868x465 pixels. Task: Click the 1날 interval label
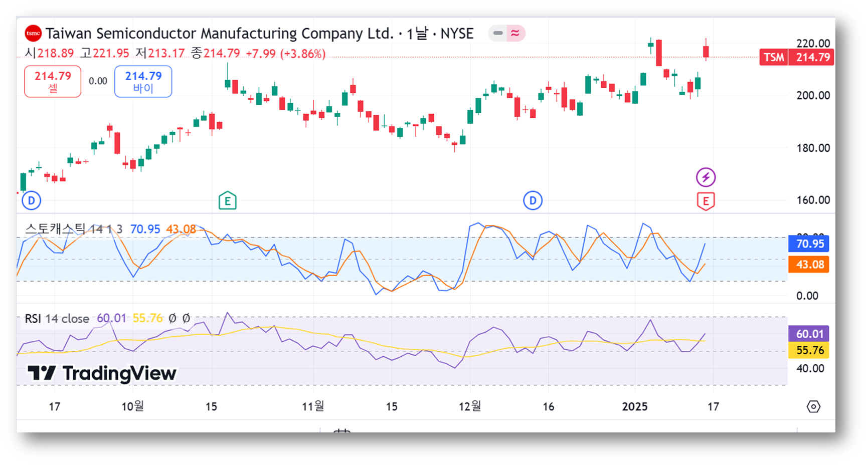pos(417,34)
